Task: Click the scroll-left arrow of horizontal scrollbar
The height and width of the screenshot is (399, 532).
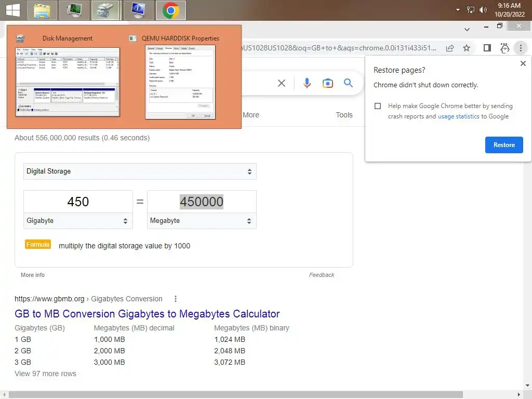Action: (4, 394)
